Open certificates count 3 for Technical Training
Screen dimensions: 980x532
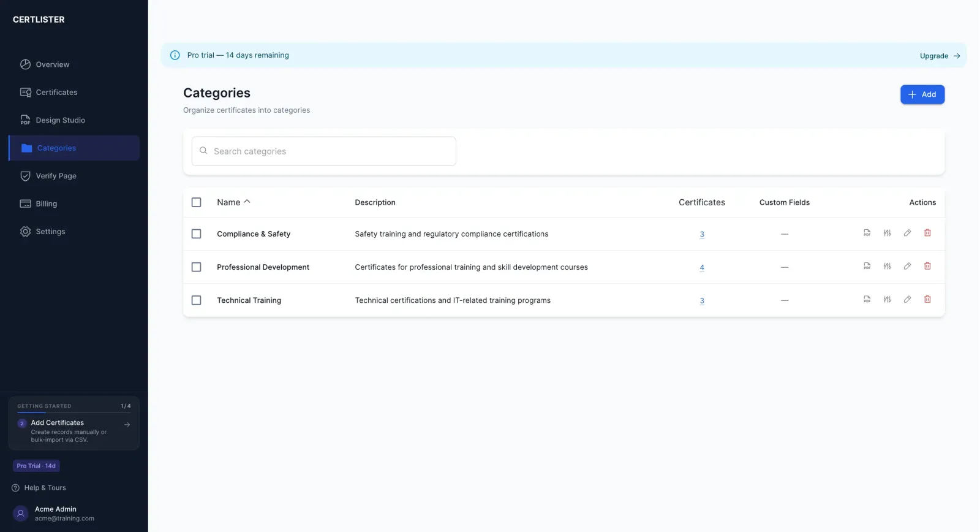tap(702, 300)
